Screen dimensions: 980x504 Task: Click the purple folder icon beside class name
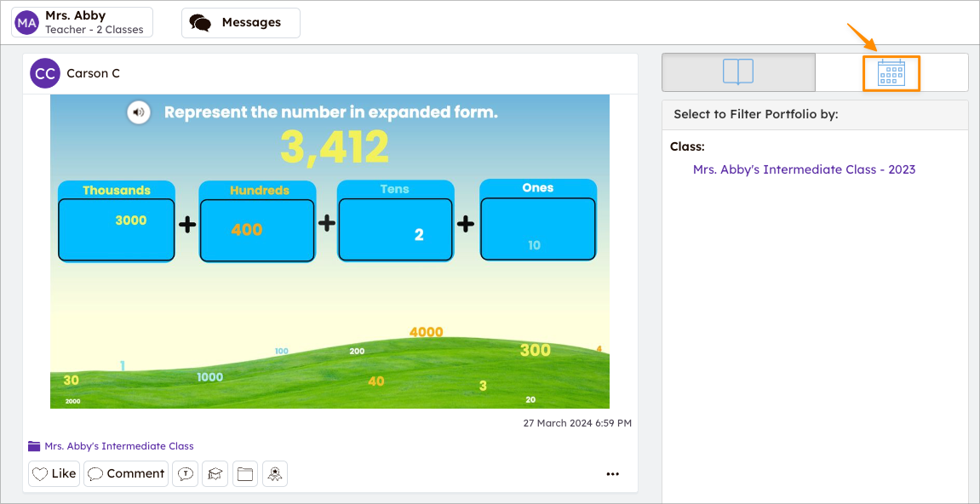pyautogui.click(x=34, y=446)
